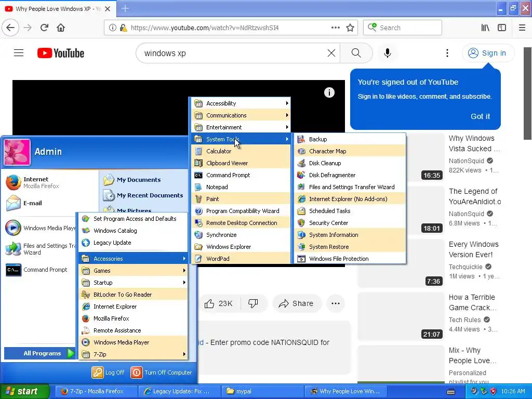Click the Program Compatibility Wizard icon

click(198, 211)
